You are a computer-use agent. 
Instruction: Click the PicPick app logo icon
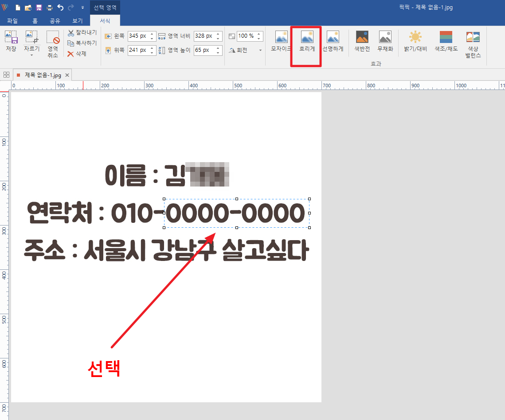tap(5, 7)
